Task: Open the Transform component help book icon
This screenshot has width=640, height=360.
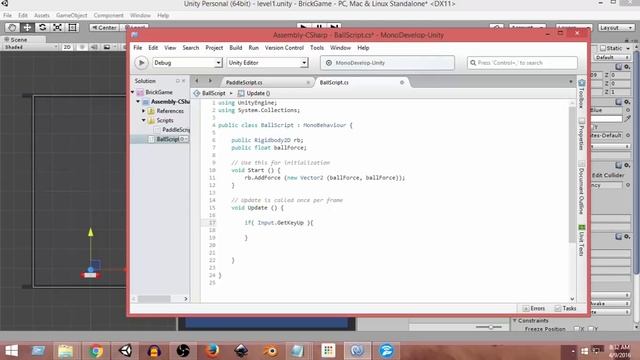Action: pos(619,67)
